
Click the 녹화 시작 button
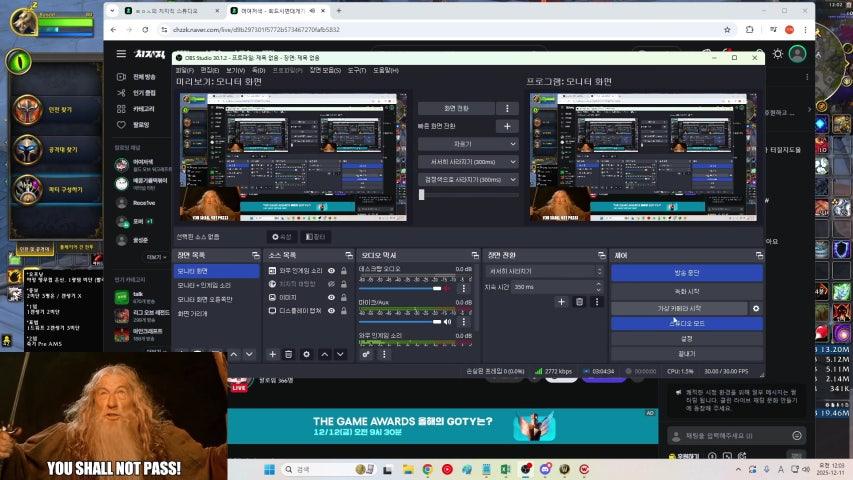click(686, 291)
